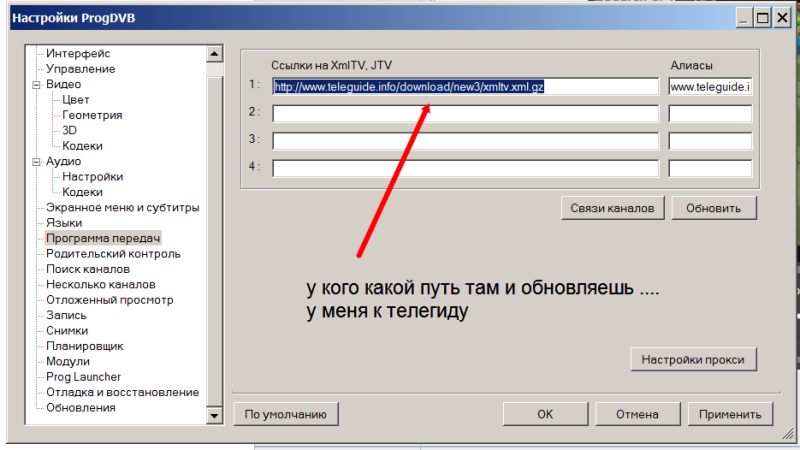Collapse the Аудио tree node
The image size is (800, 450).
pyautogui.click(x=38, y=161)
